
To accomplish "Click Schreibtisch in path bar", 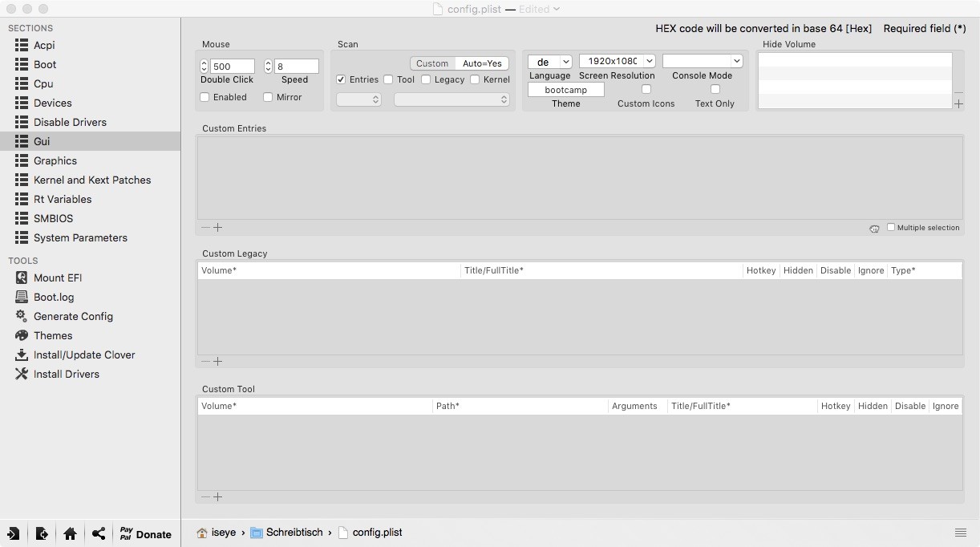I will click(287, 533).
